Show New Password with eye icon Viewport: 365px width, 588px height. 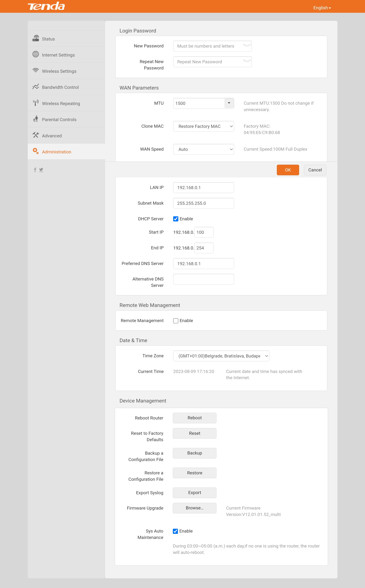pos(247,46)
